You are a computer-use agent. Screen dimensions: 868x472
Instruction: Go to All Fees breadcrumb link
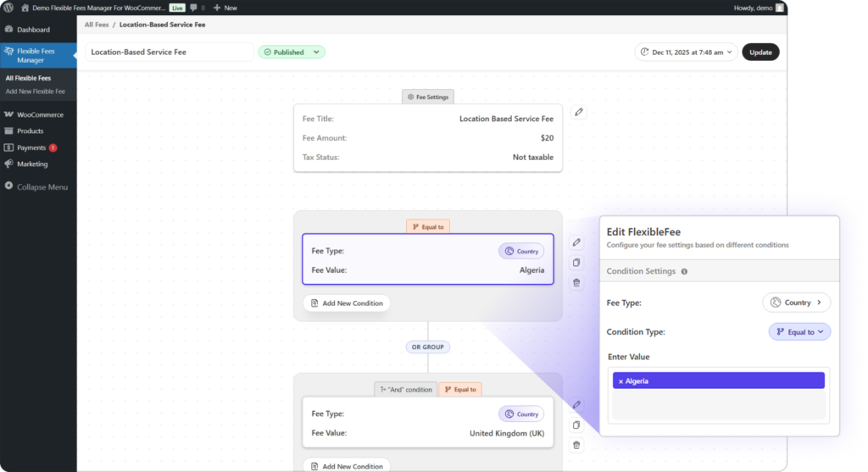96,25
